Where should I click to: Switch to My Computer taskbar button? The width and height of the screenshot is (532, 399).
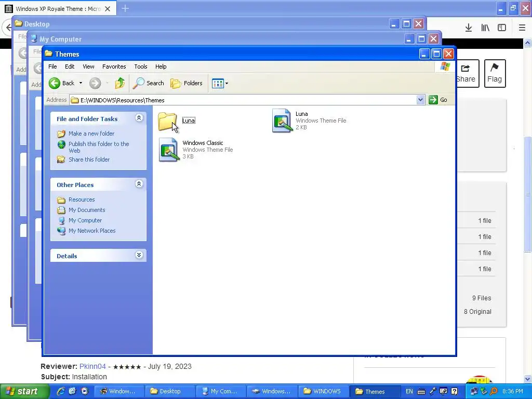pyautogui.click(x=221, y=391)
